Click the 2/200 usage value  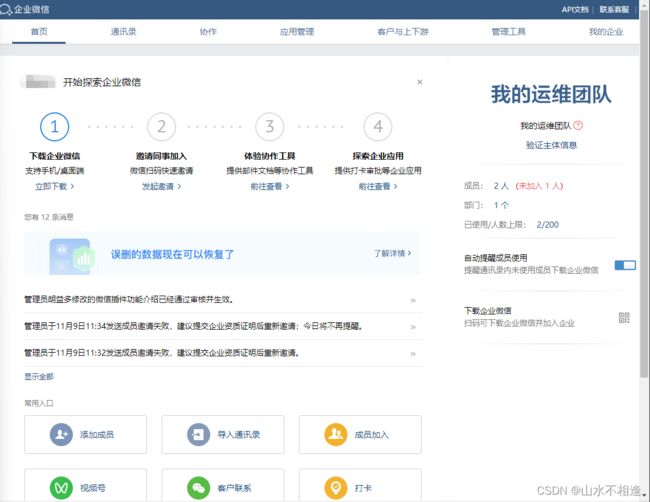tap(548, 225)
